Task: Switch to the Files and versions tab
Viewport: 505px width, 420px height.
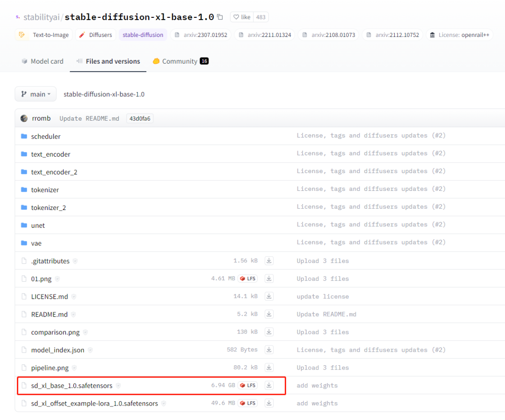Action: (x=108, y=61)
